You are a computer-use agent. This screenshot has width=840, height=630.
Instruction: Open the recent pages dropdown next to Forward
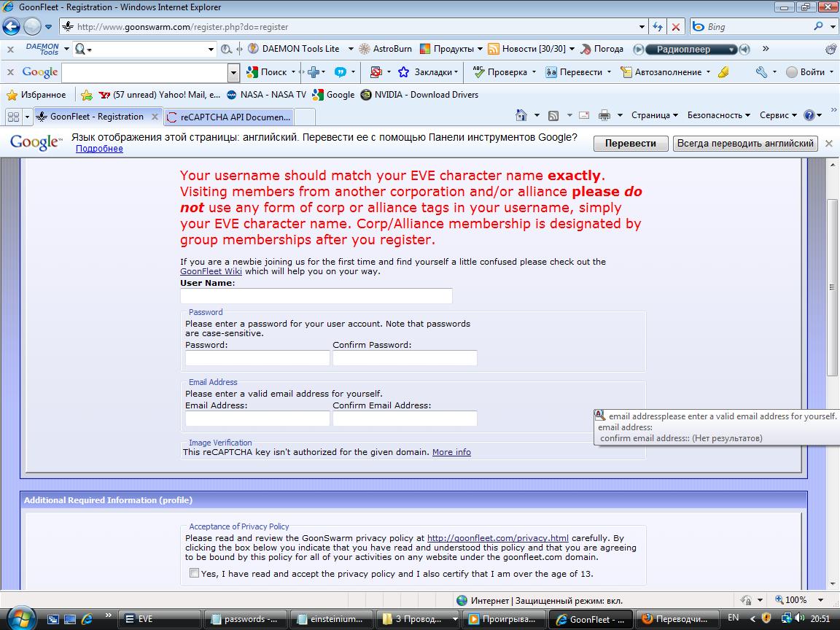pos(48,26)
